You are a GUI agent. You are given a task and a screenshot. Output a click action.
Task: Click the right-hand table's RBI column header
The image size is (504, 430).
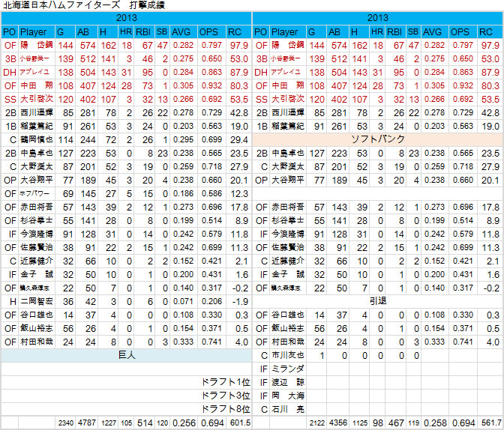[x=396, y=31]
